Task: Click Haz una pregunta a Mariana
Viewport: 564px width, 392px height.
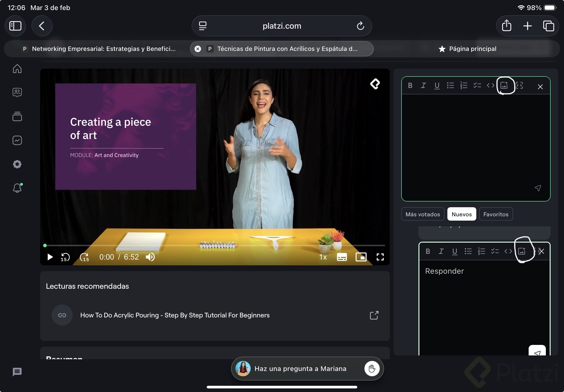Action: (x=300, y=369)
